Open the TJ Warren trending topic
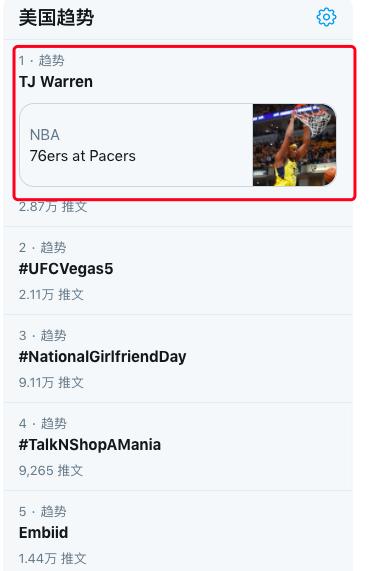 click(x=56, y=82)
